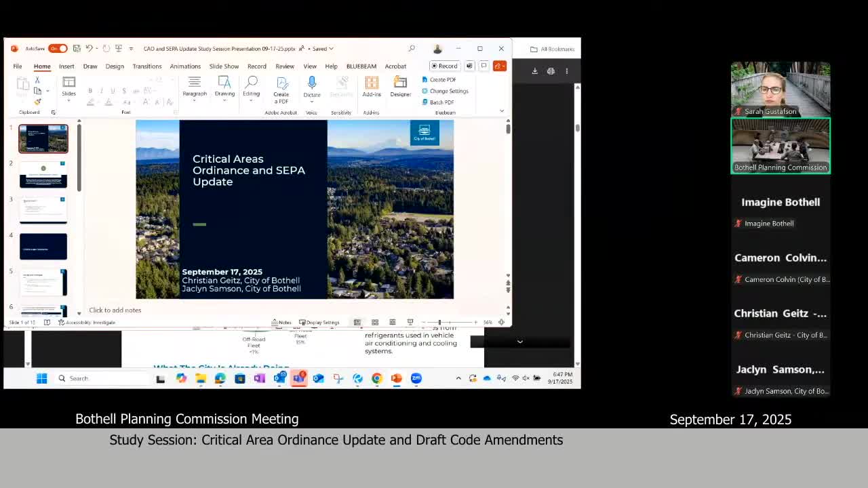Switch to the BLUEBEAM tab

click(361, 66)
